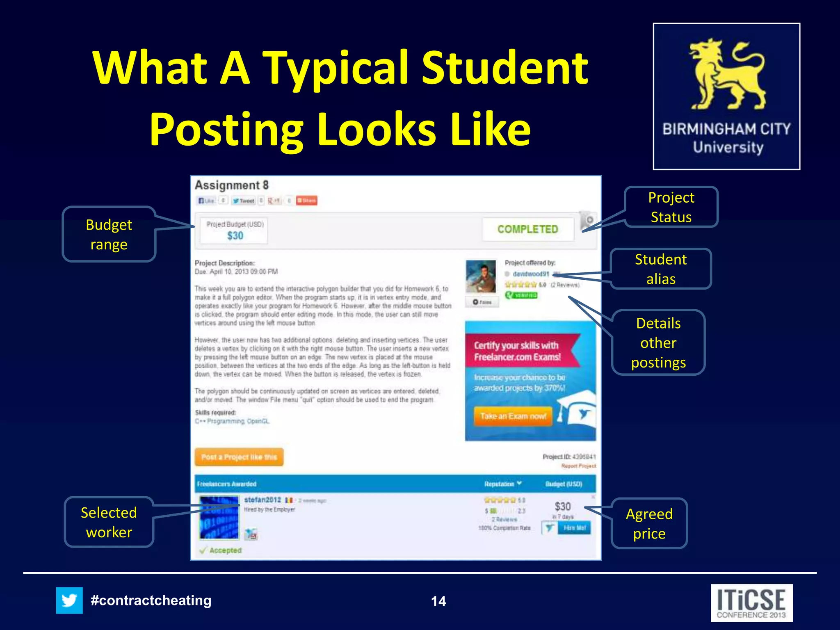Click the #contractcheating hashtag text
This screenshot has width=840, height=630.
[151, 600]
